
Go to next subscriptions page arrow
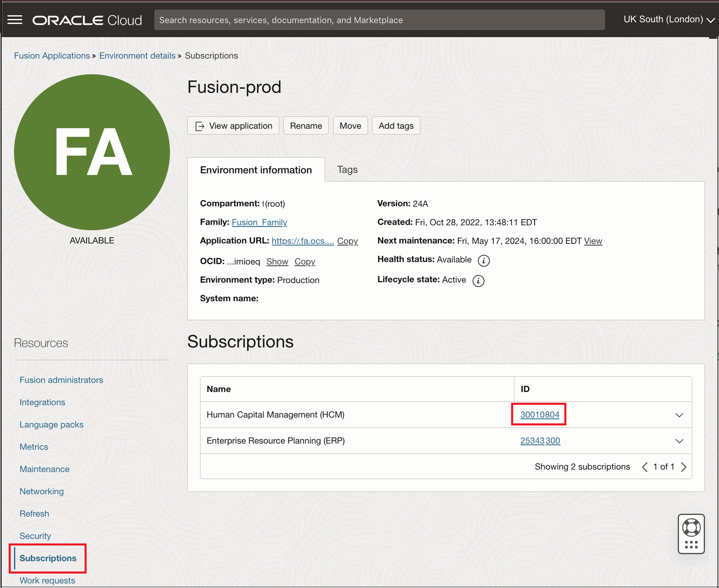684,467
